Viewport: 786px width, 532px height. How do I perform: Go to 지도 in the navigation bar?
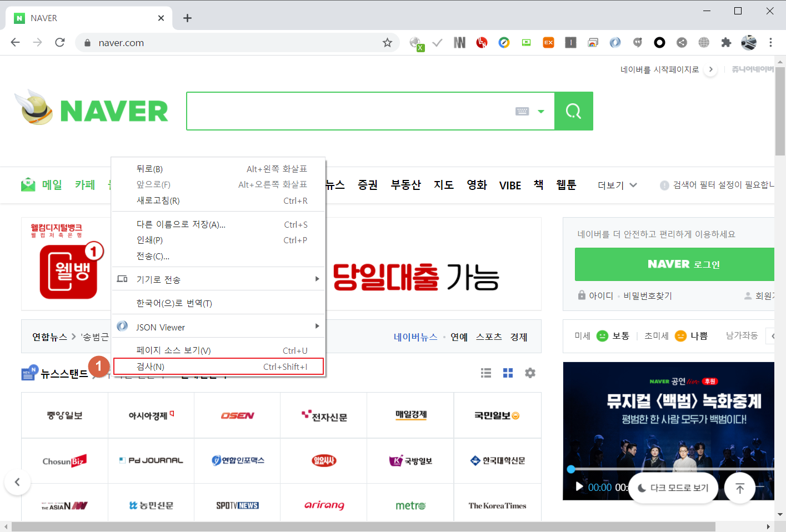444,185
